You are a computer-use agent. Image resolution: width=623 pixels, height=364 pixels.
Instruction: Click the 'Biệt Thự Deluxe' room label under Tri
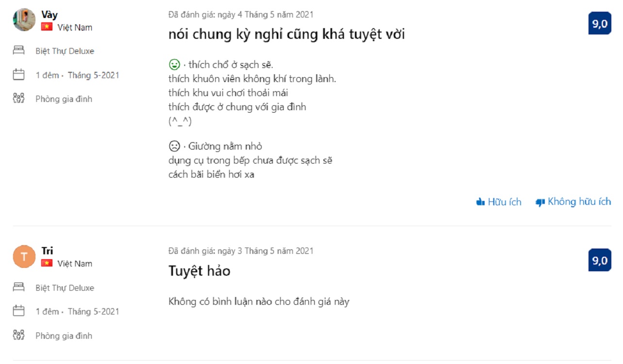tap(65, 288)
